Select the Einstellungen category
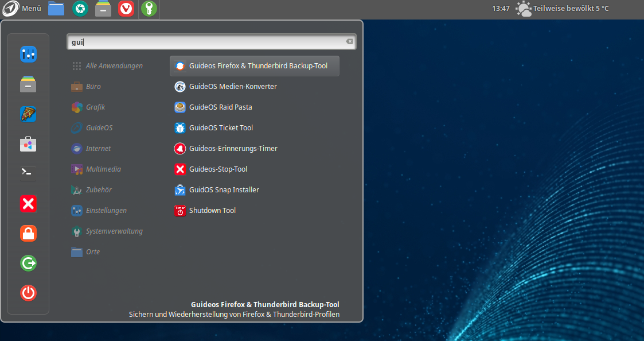This screenshot has width=644, height=341. [99, 210]
